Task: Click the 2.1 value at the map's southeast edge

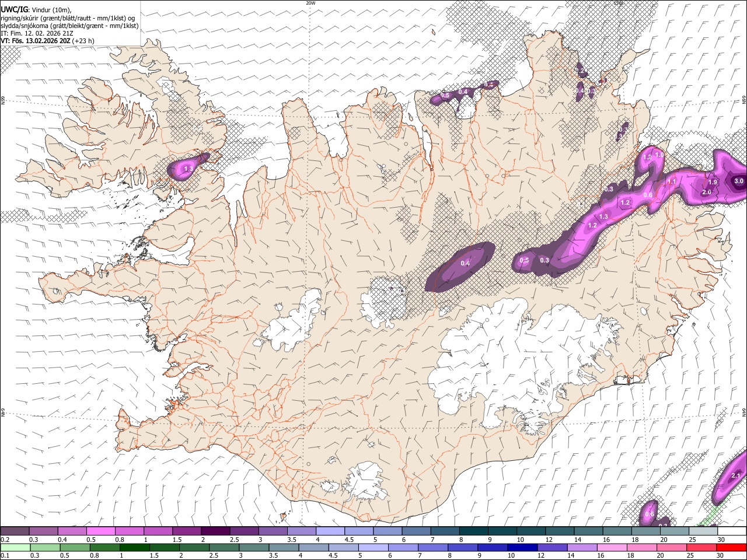Action: tap(736, 476)
